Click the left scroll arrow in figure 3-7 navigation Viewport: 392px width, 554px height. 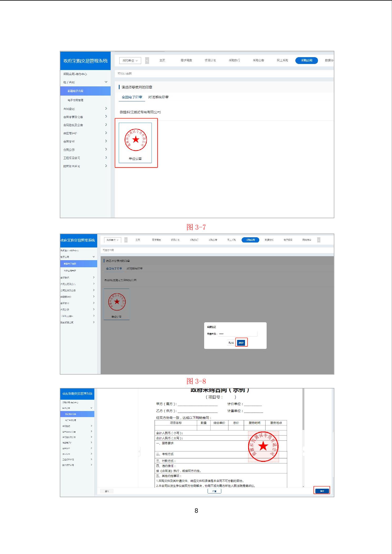pos(147,61)
